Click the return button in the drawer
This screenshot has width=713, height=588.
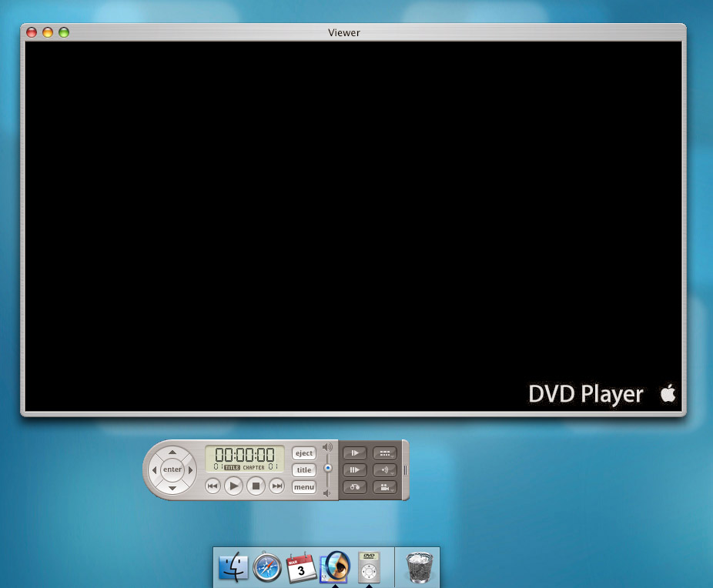(355, 487)
